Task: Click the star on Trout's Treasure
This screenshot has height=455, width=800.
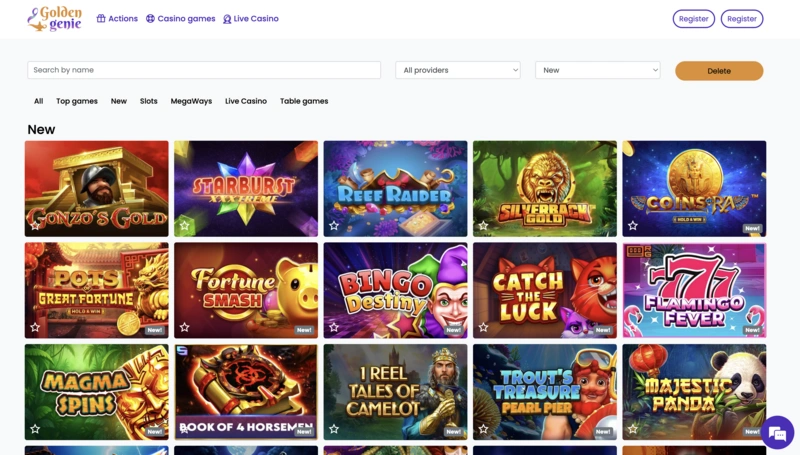Action: point(483,429)
